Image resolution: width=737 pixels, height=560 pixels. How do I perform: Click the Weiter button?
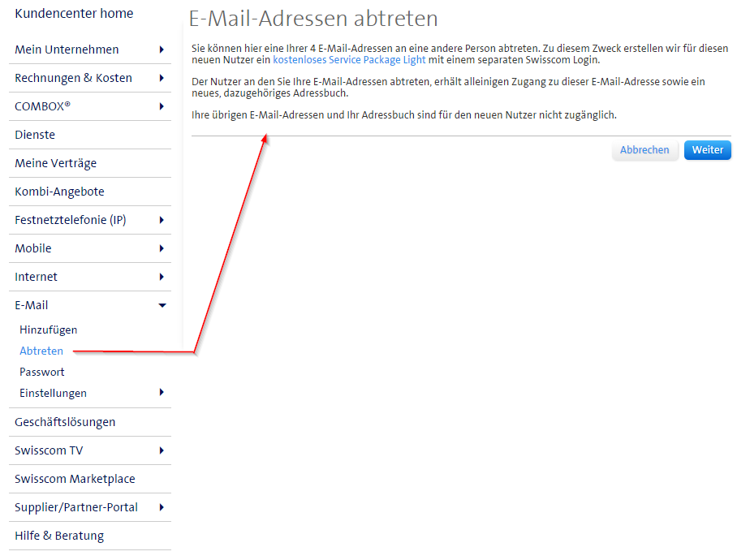pos(707,150)
